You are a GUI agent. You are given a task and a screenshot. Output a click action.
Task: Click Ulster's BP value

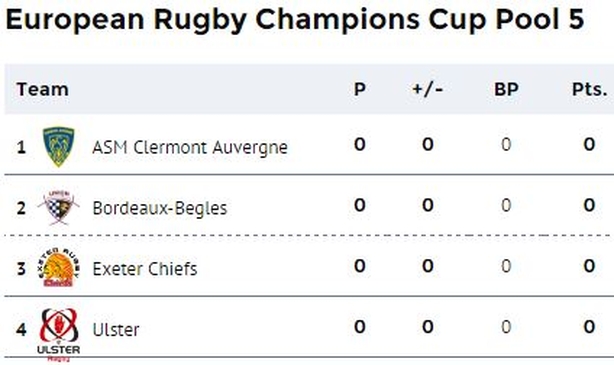pos(506,327)
